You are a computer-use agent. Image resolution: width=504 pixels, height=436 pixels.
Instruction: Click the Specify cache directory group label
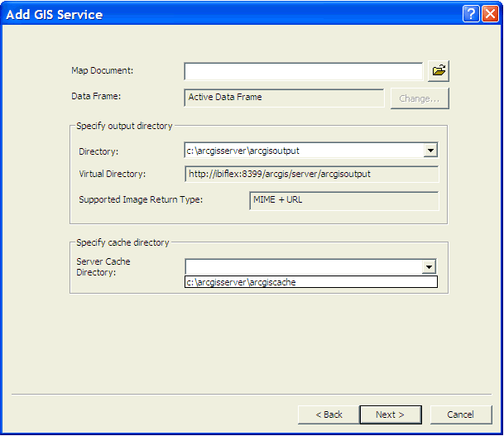point(122,242)
